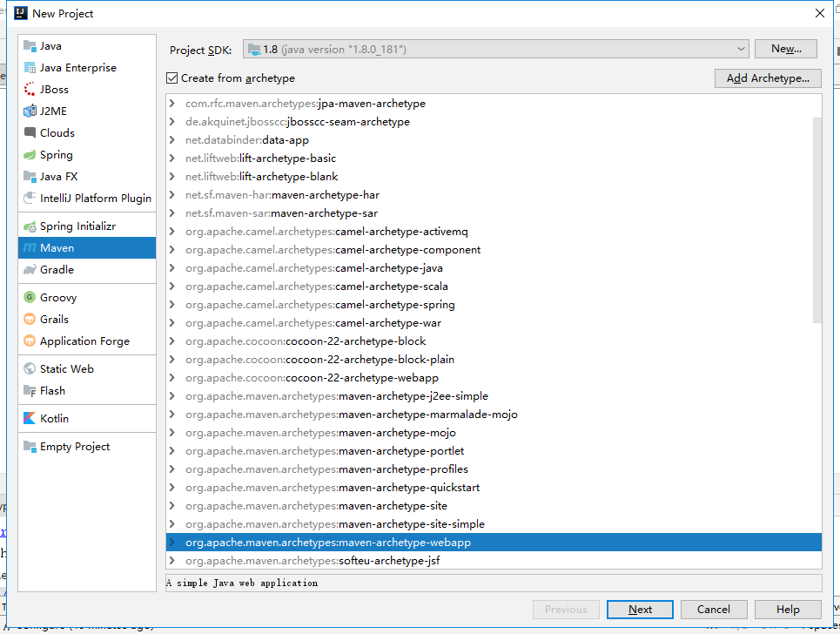Click the Grails orange icon
Image resolution: width=840 pixels, height=634 pixels.
[x=30, y=319]
